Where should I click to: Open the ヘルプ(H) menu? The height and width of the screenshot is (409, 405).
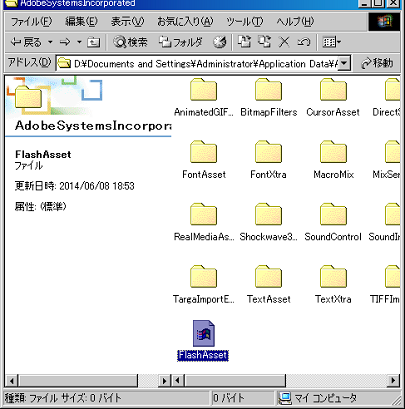pyautogui.click(x=295, y=22)
